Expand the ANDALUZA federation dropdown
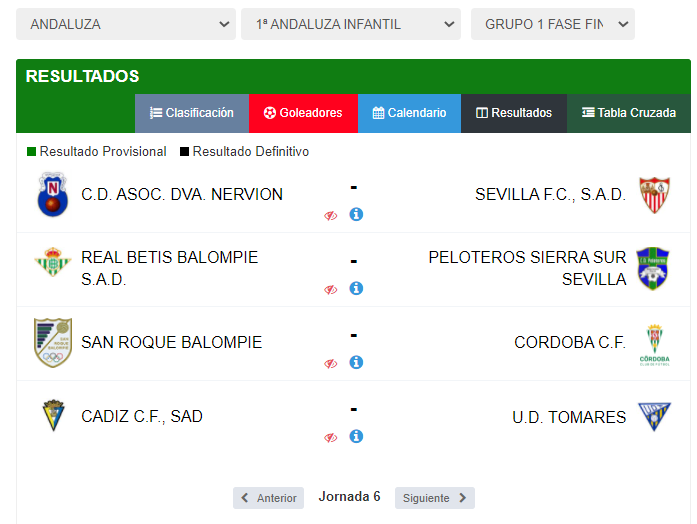 pos(126,24)
